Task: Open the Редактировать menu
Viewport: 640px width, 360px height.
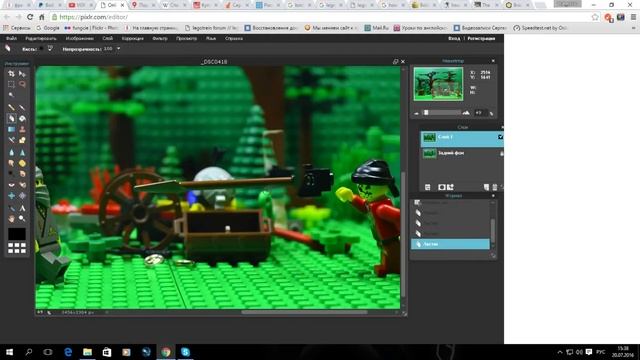Action: click(x=41, y=38)
